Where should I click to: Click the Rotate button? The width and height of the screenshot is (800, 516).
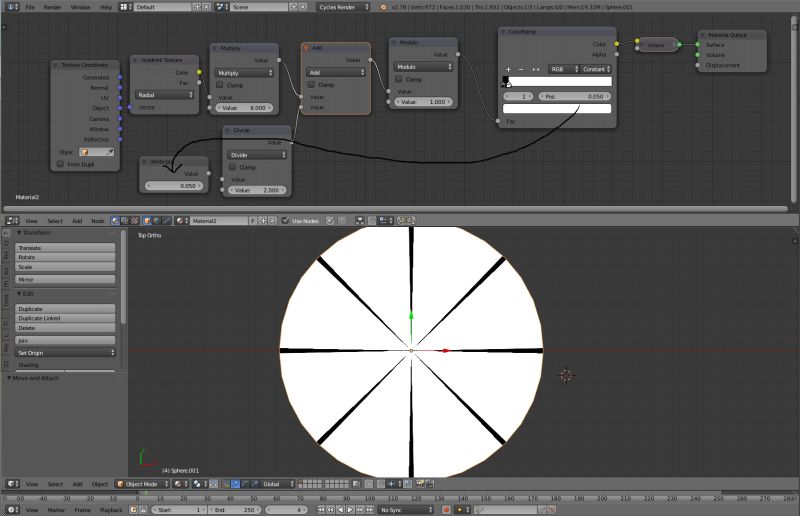(x=65, y=257)
